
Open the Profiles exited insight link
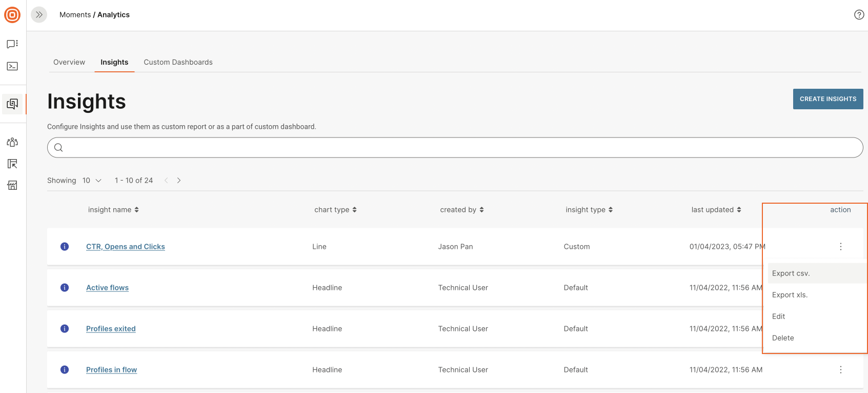111,329
